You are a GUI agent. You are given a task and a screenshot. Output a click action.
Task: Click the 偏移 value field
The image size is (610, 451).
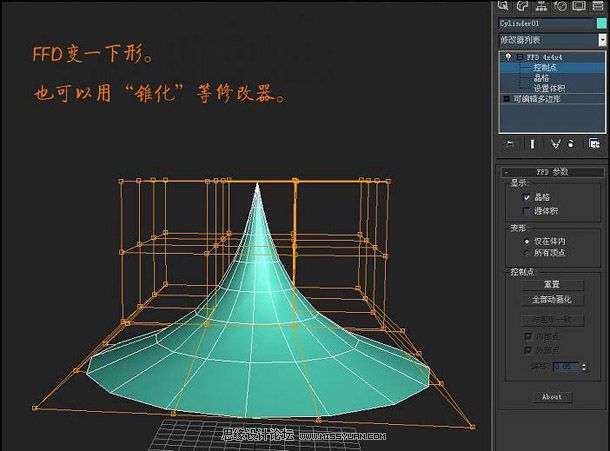pyautogui.click(x=566, y=367)
